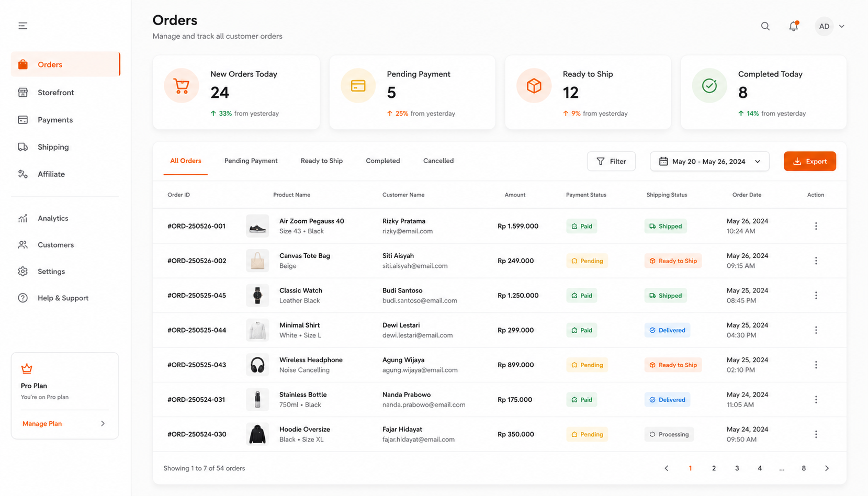868x496 pixels.
Task: Open actions menu for order #ORD-250524-031
Action: pyautogui.click(x=816, y=400)
